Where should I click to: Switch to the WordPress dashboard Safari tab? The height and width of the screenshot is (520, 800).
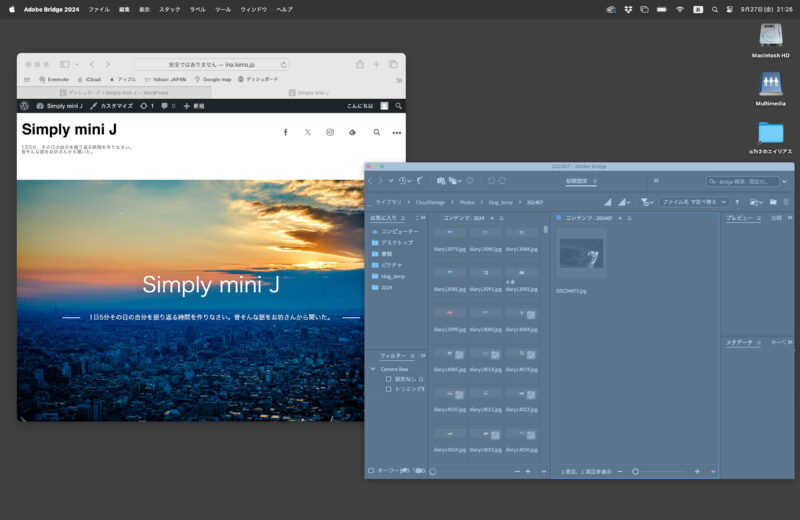[x=114, y=92]
